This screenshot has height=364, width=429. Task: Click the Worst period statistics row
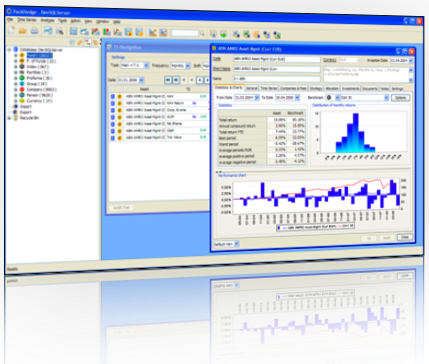pyautogui.click(x=262, y=144)
